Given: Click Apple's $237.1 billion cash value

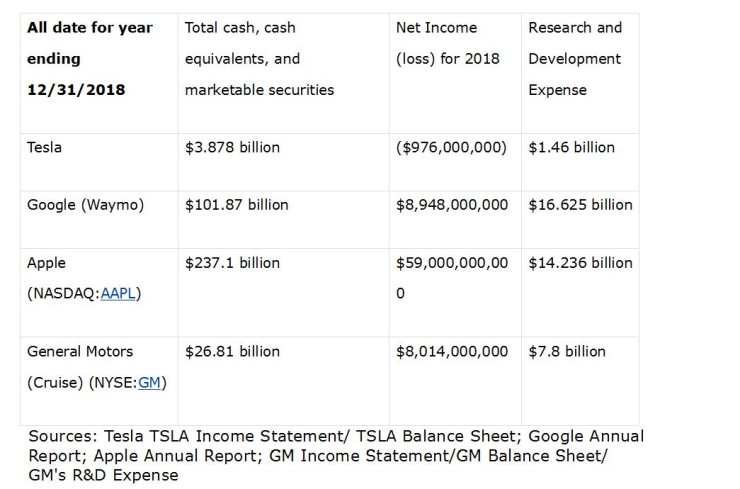Looking at the screenshot, I should [232, 263].
